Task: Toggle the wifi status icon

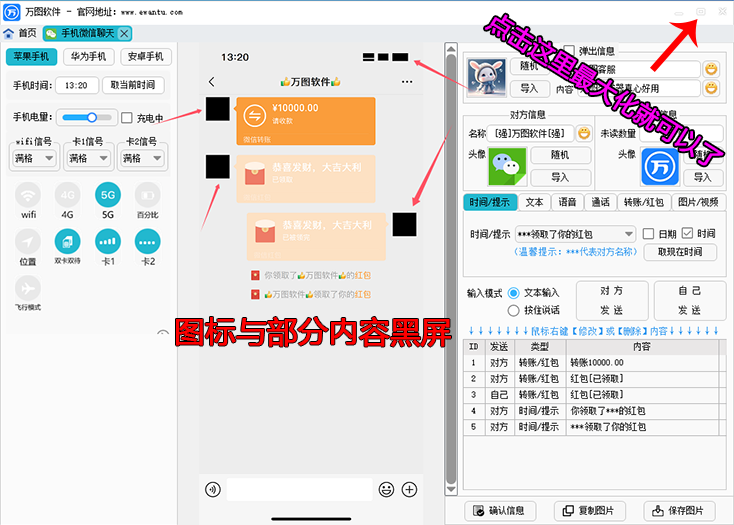Action: tap(29, 195)
